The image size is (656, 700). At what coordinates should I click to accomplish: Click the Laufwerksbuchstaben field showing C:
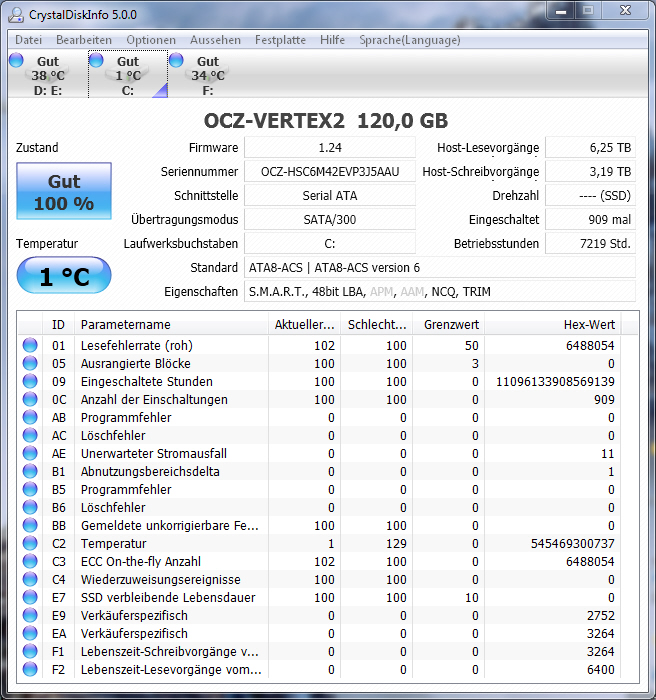point(330,244)
